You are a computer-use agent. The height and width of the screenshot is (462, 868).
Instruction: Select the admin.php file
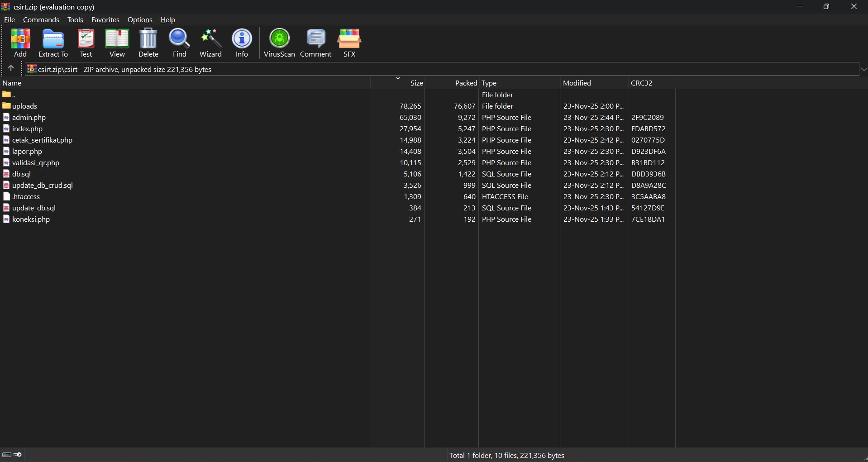29,118
